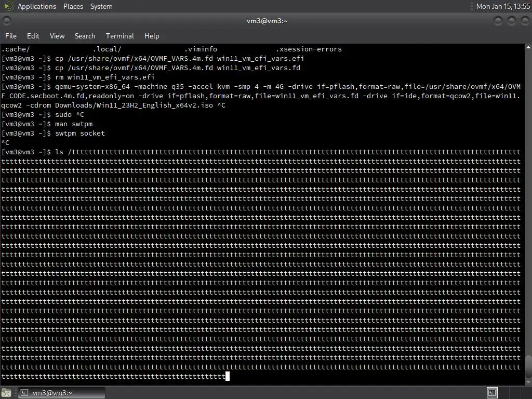Screen dimensions: 532x399
Task: Click 'qemu-system-x86_64' in the command
Action: (x=92, y=87)
